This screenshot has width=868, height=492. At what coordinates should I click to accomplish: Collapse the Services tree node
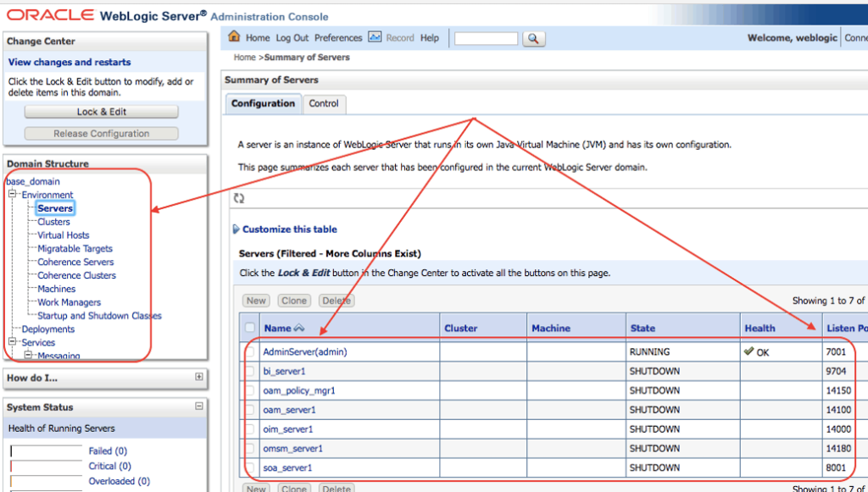[x=12, y=342]
